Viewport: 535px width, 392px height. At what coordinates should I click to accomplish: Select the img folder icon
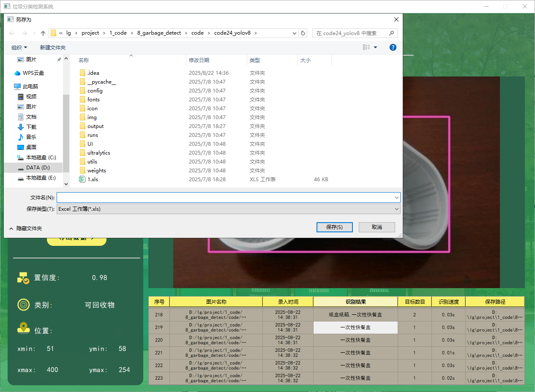82,117
